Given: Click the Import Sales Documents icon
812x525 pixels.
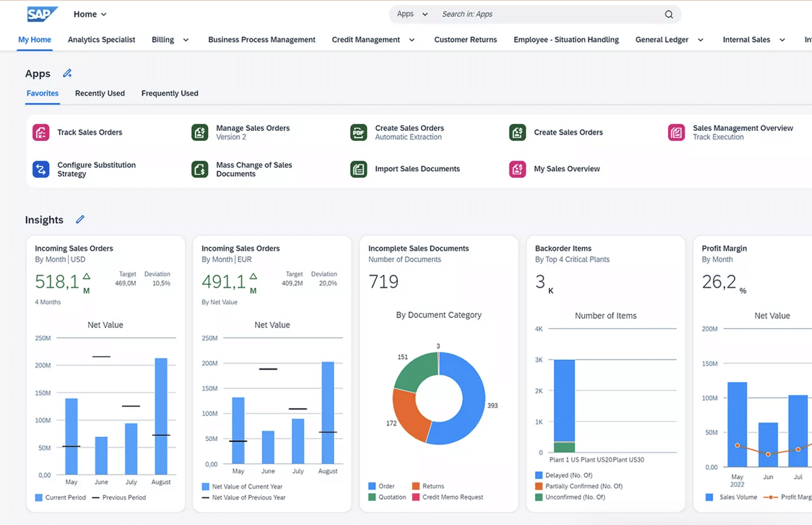Looking at the screenshot, I should (358, 169).
